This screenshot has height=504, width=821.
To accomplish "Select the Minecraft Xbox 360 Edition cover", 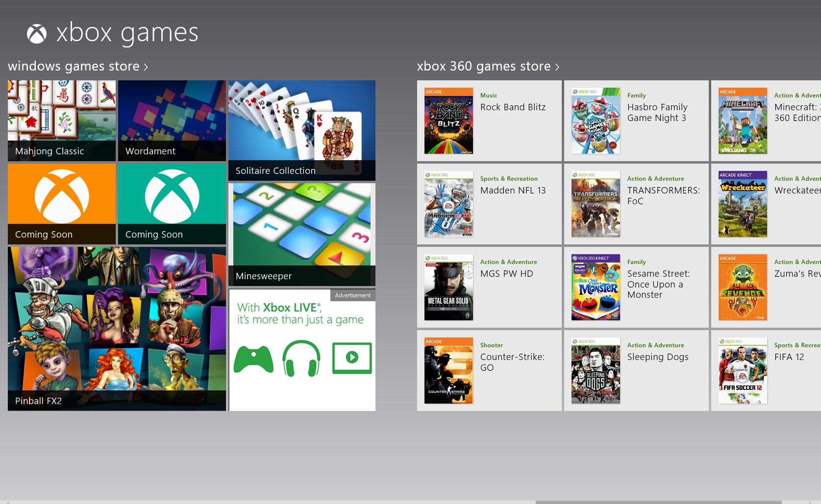I will coord(743,120).
